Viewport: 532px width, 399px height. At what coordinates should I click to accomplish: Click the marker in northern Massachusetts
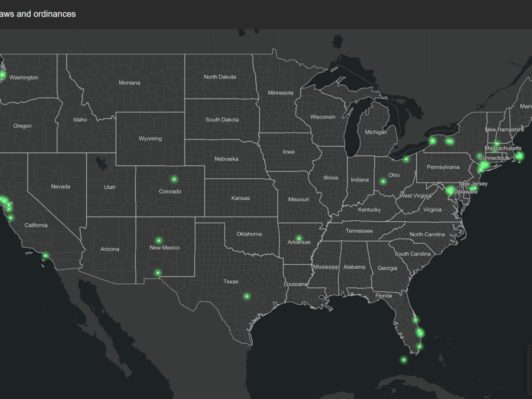[x=497, y=143]
